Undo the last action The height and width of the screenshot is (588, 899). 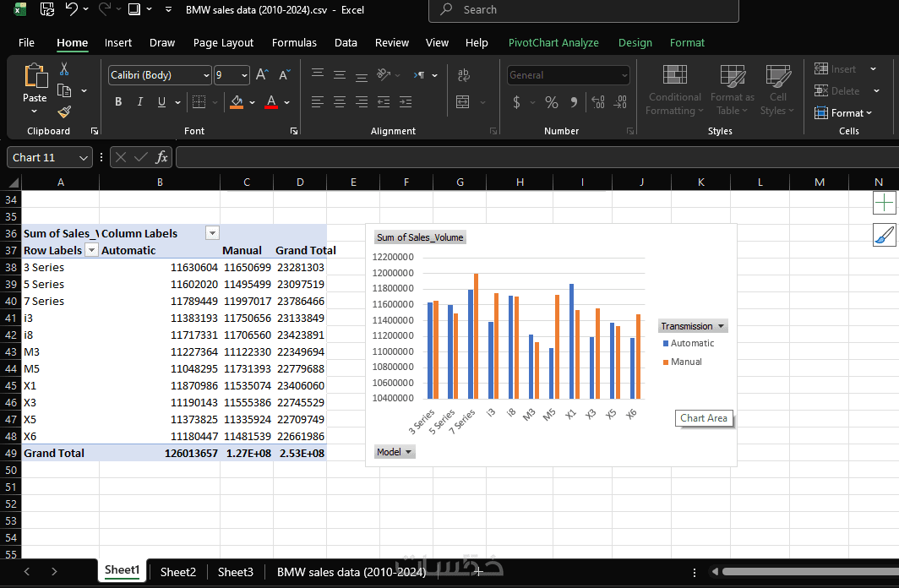pos(72,9)
